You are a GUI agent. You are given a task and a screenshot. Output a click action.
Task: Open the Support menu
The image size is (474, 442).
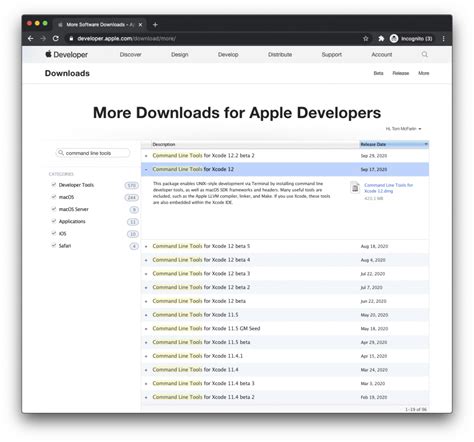point(332,54)
